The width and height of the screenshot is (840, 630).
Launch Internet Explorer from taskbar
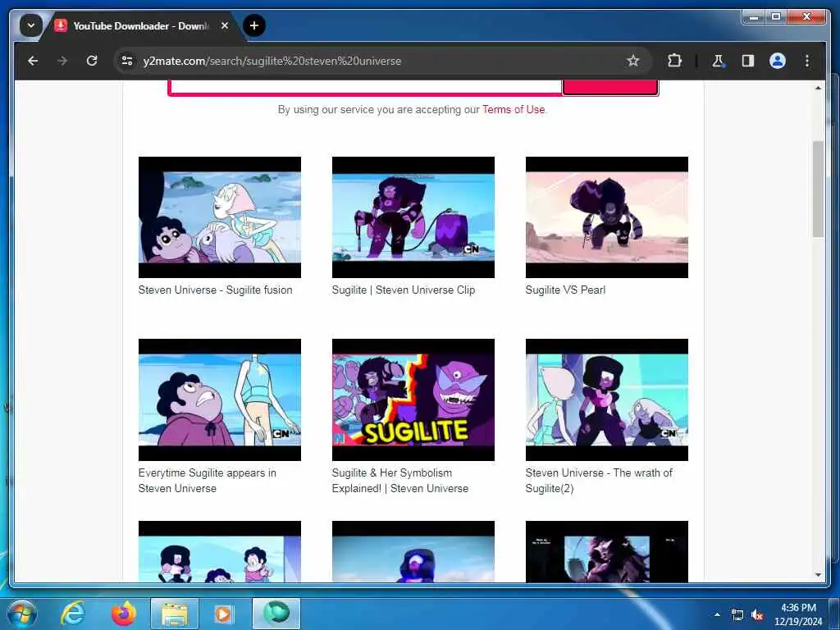coord(72,614)
